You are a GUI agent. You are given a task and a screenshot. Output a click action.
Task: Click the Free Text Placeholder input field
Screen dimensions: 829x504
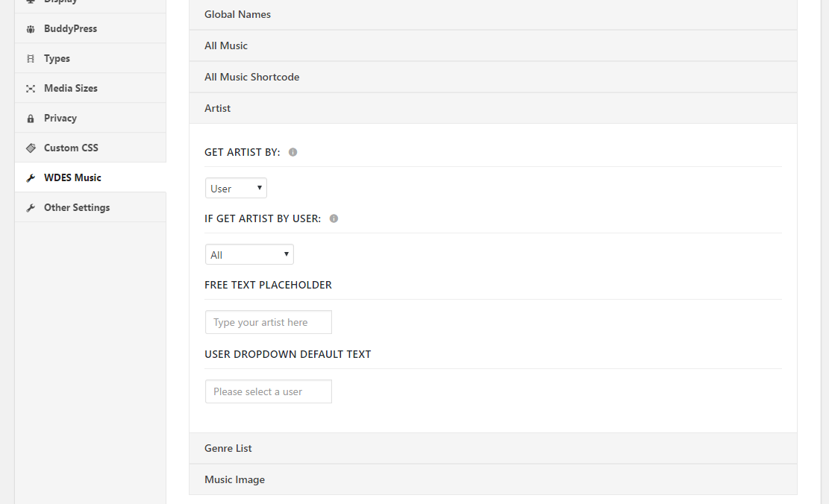269,322
